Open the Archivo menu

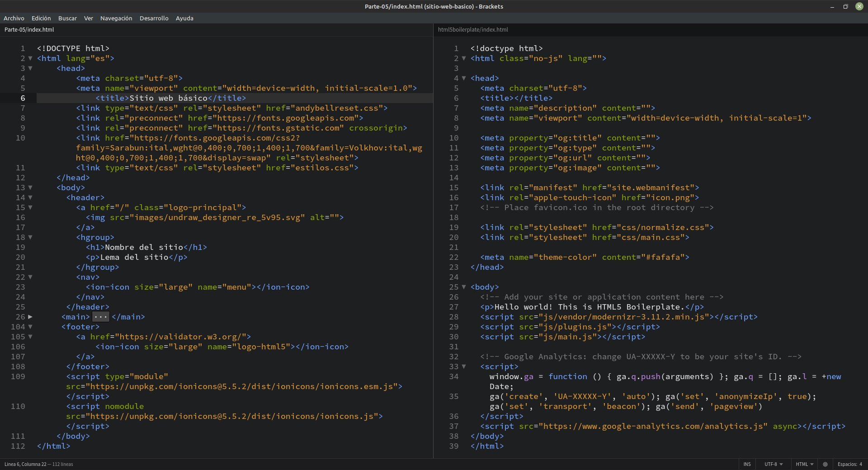(x=14, y=18)
